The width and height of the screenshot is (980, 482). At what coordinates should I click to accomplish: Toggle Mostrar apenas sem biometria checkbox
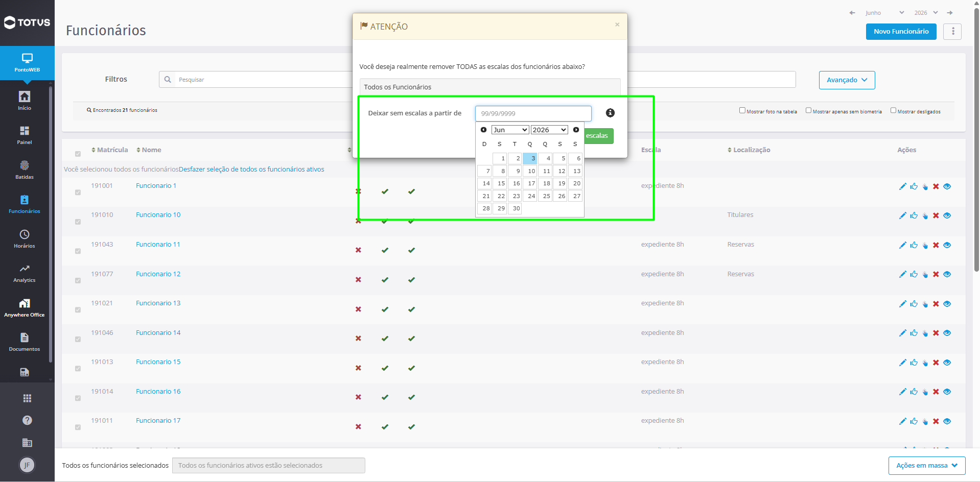point(808,110)
